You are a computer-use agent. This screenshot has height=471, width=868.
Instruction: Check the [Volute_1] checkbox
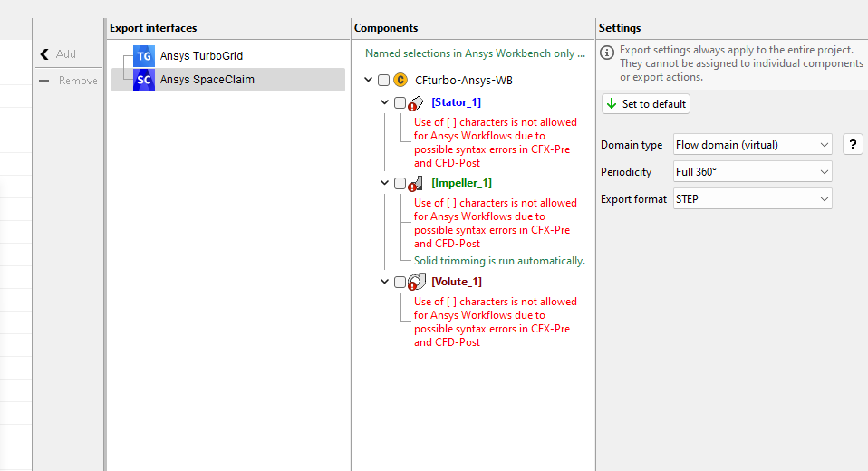pyautogui.click(x=400, y=282)
